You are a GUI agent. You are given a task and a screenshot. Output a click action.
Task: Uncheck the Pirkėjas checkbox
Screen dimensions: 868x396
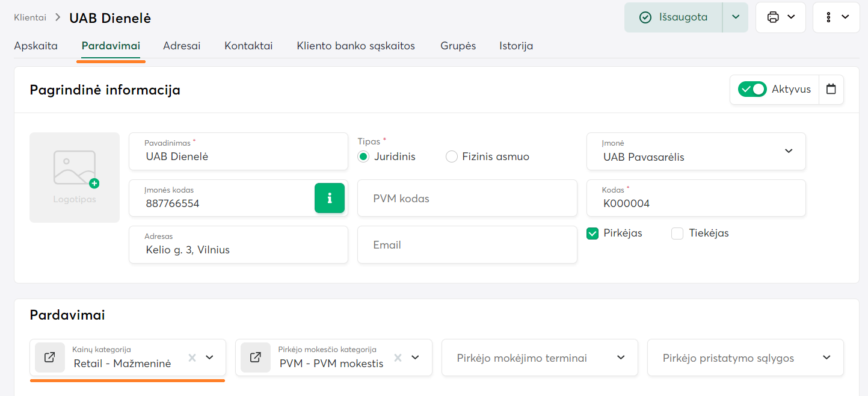point(593,234)
